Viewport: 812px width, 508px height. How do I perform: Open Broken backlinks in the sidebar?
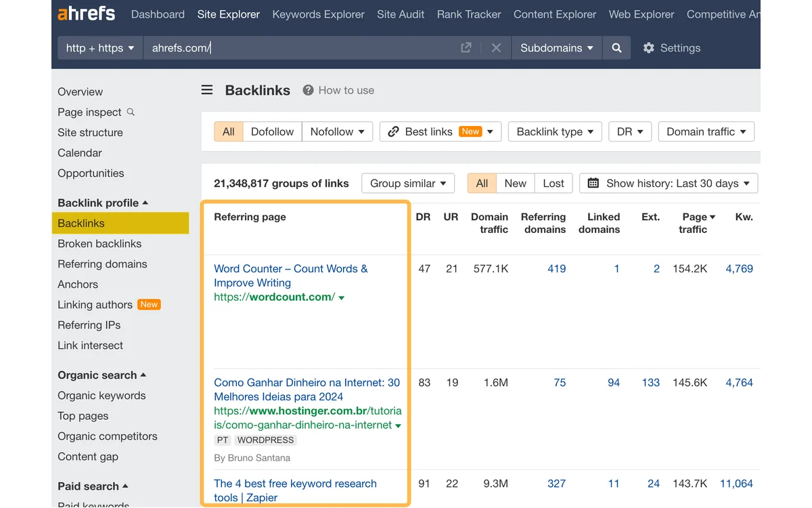point(99,243)
